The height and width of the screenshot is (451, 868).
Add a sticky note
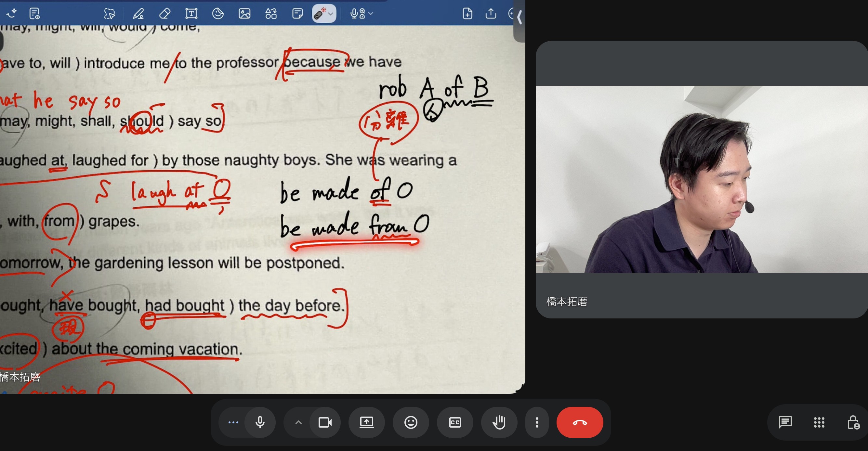click(x=297, y=13)
